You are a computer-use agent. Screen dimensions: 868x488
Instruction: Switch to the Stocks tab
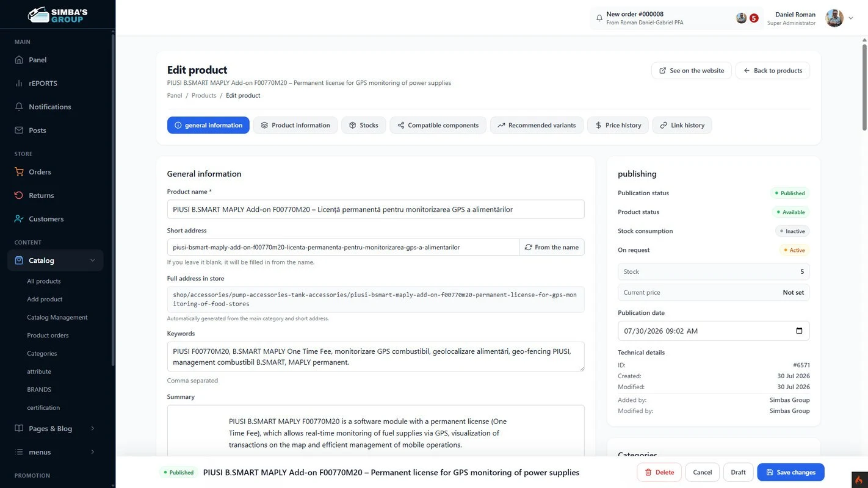[x=363, y=125]
